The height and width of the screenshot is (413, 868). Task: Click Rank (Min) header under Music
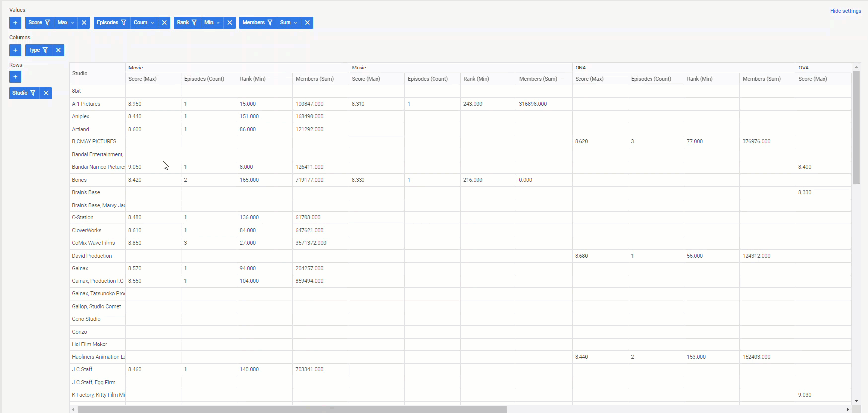[x=488, y=79]
